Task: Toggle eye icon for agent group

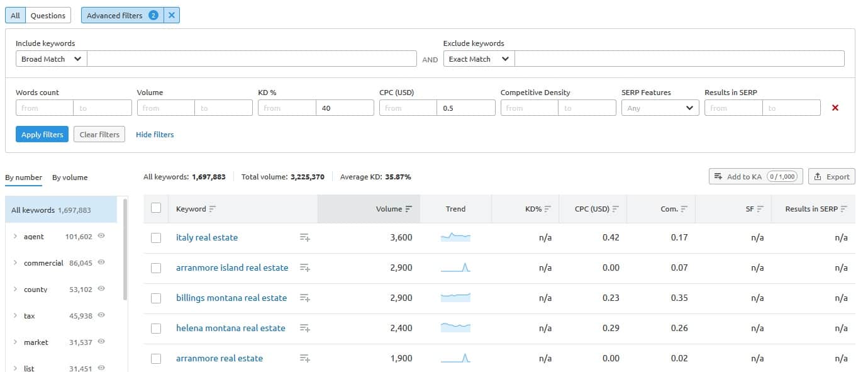Action: tap(101, 237)
